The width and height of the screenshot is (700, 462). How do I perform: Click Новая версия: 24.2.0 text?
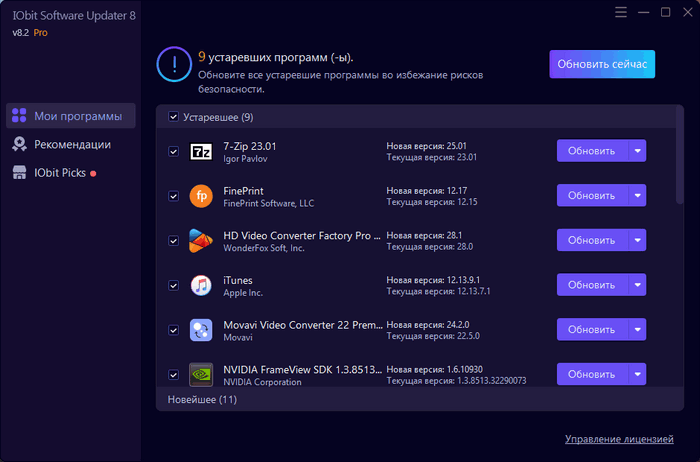tap(428, 325)
